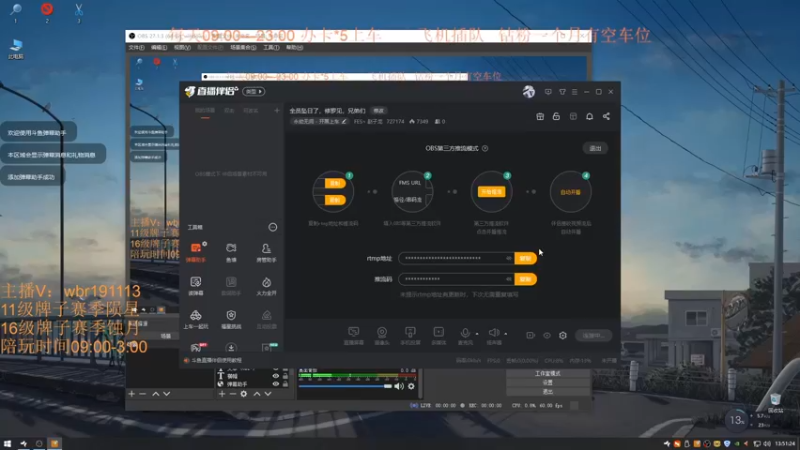The width and height of the screenshot is (800, 450).
Task: Click the 修改 button beside stream title
Action: pos(379,111)
